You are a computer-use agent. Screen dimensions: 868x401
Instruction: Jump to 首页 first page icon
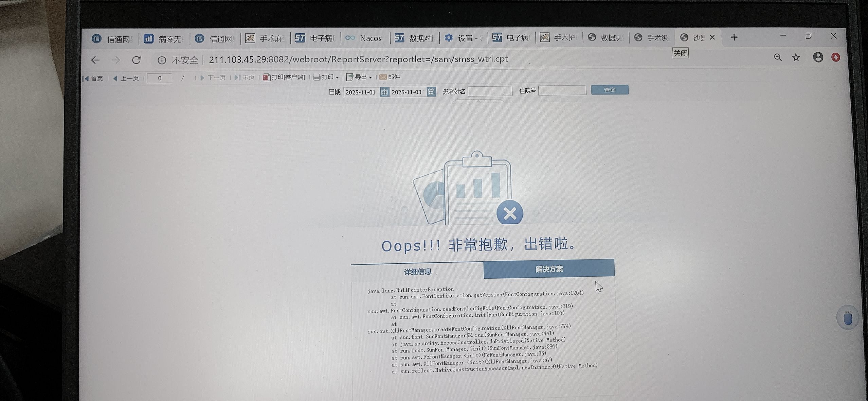pyautogui.click(x=86, y=79)
